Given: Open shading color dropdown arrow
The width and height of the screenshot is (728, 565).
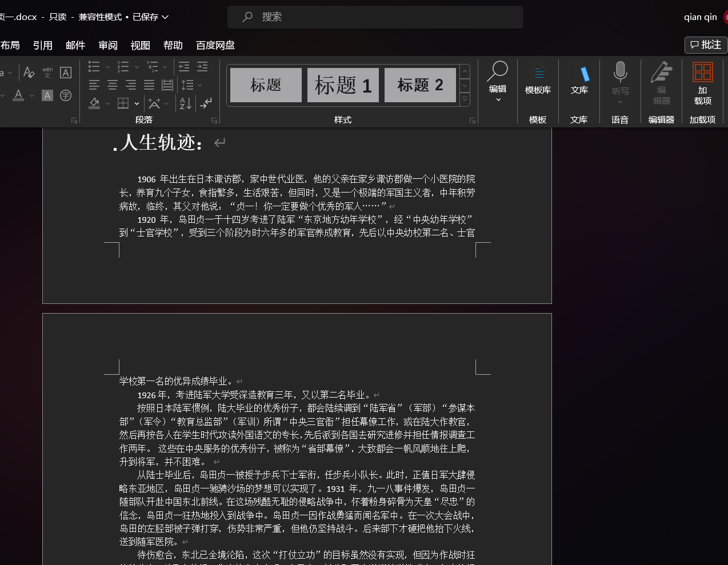Looking at the screenshot, I should pyautogui.click(x=107, y=103).
